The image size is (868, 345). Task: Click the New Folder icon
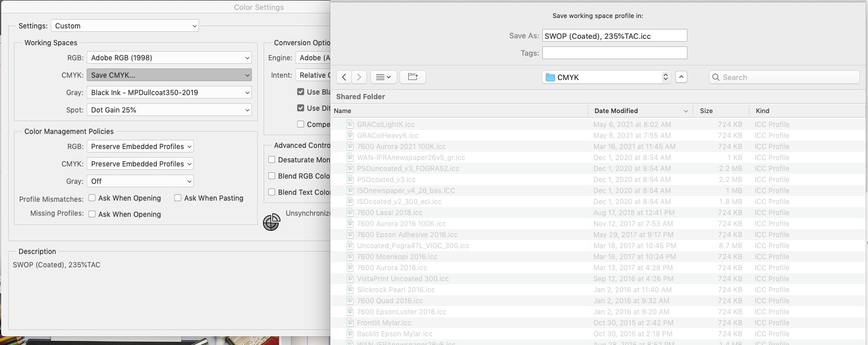(413, 76)
